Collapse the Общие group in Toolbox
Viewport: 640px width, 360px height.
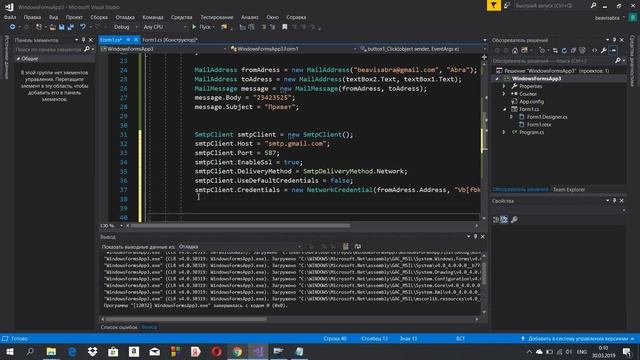pyautogui.click(x=18, y=59)
